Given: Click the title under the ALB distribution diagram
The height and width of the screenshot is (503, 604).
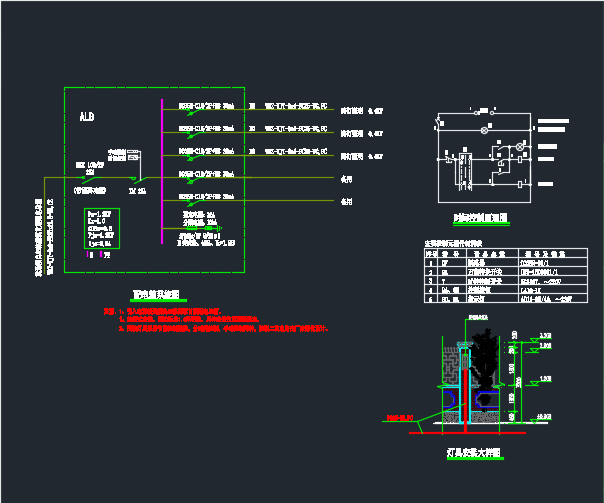Looking at the screenshot, I should point(156,295).
